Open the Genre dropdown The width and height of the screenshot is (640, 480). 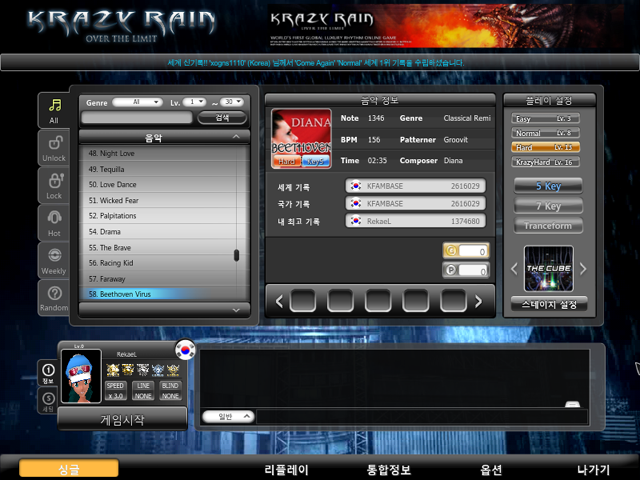click(138, 102)
